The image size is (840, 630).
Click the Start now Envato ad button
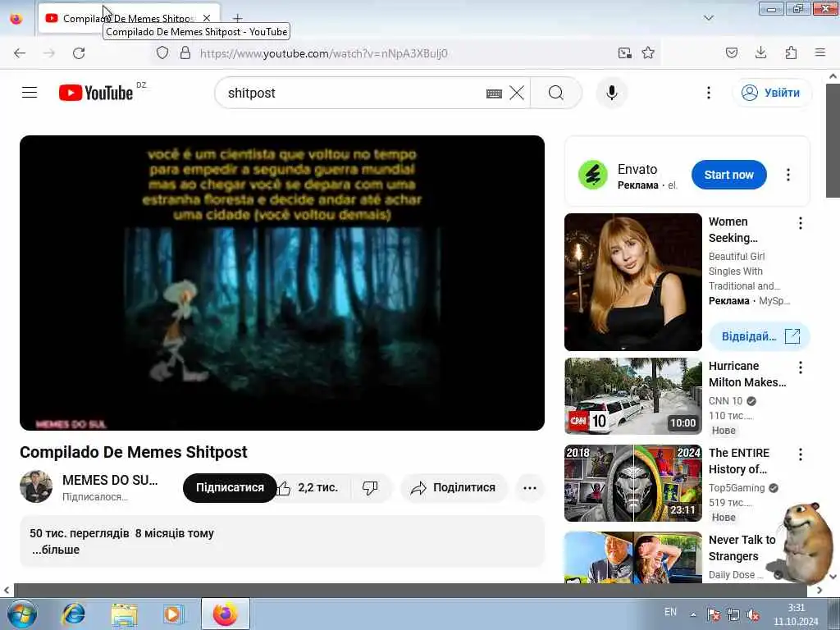pos(728,175)
